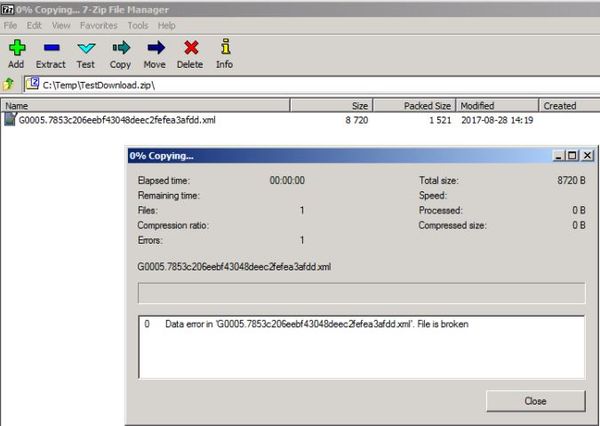600x426 pixels.
Task: Select the G0005 xml file row
Action: (x=116, y=120)
